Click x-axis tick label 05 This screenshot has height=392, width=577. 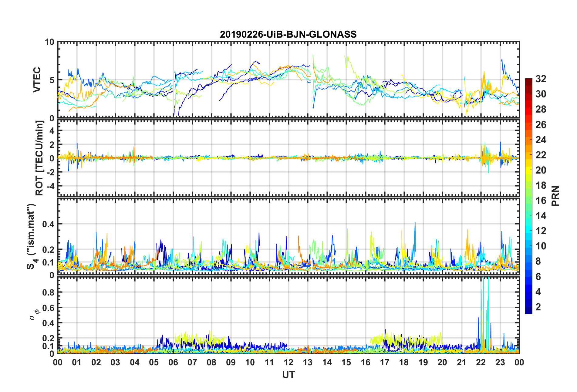pos(154,362)
